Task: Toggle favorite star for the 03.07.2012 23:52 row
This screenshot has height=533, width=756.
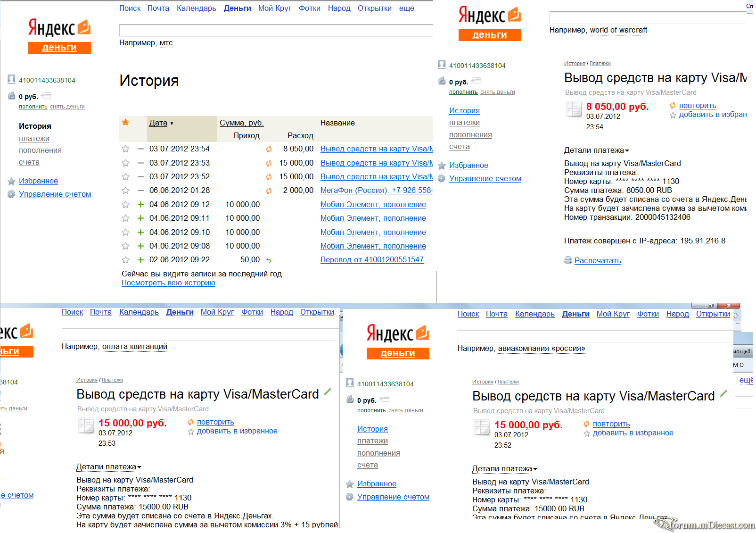Action: coord(125,177)
